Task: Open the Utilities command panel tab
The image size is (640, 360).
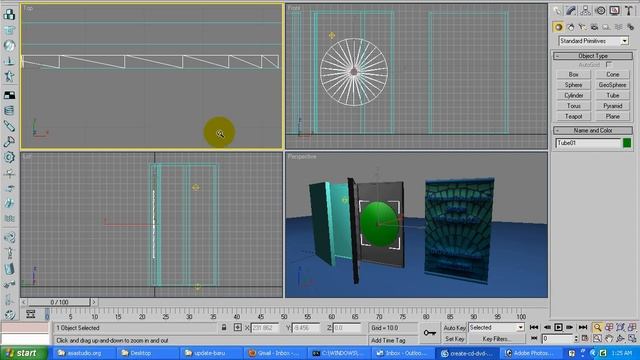Action: click(629, 11)
